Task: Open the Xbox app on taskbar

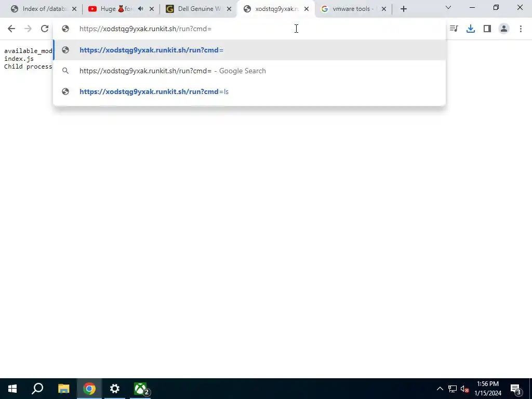Action: pos(140,389)
